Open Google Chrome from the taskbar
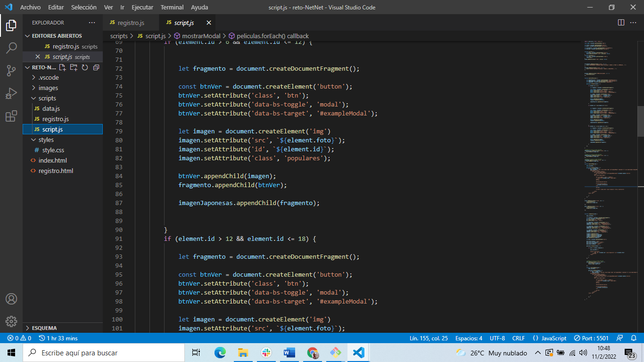This screenshot has width=644, height=362. pos(312,353)
